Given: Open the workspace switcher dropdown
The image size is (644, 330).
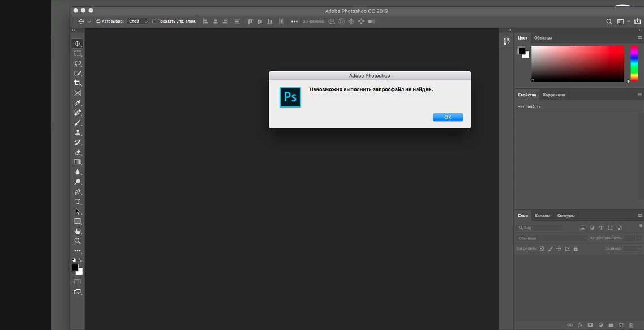Looking at the screenshot, I should coord(622,22).
